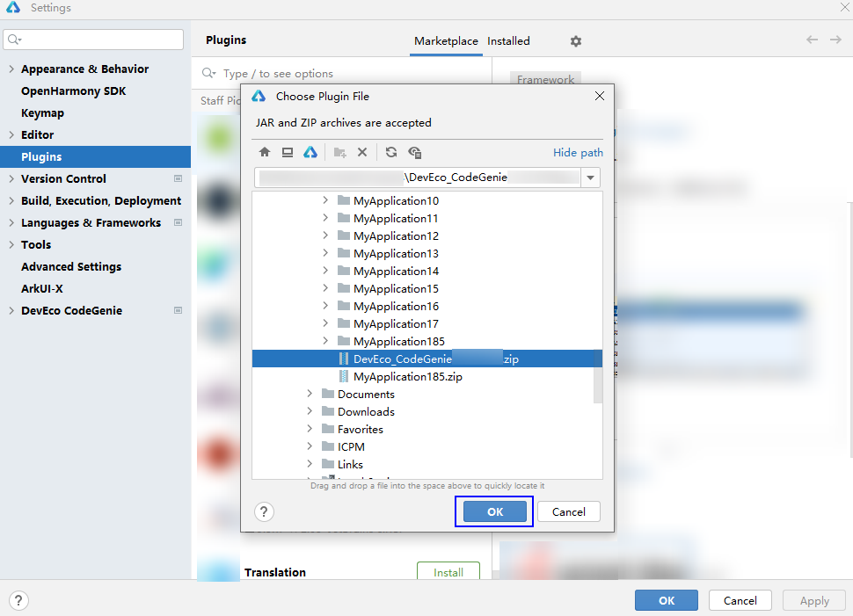Click the search icon in settings search box

coord(14,40)
